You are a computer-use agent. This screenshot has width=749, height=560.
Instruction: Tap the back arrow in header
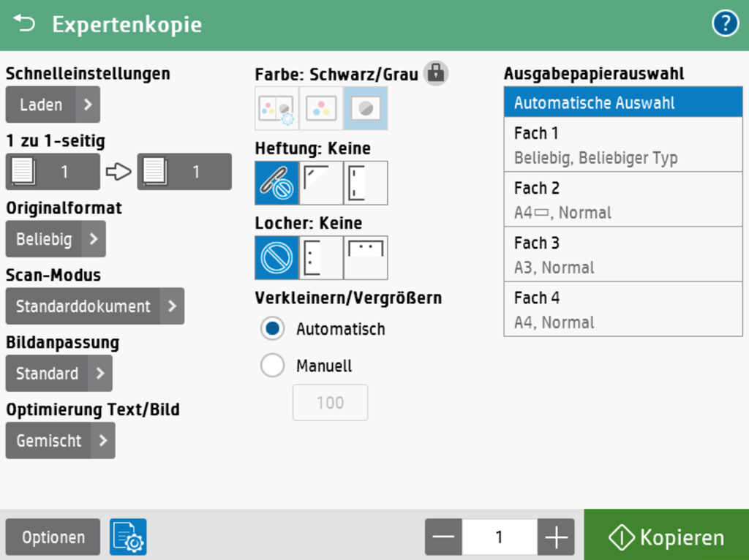coord(24,24)
